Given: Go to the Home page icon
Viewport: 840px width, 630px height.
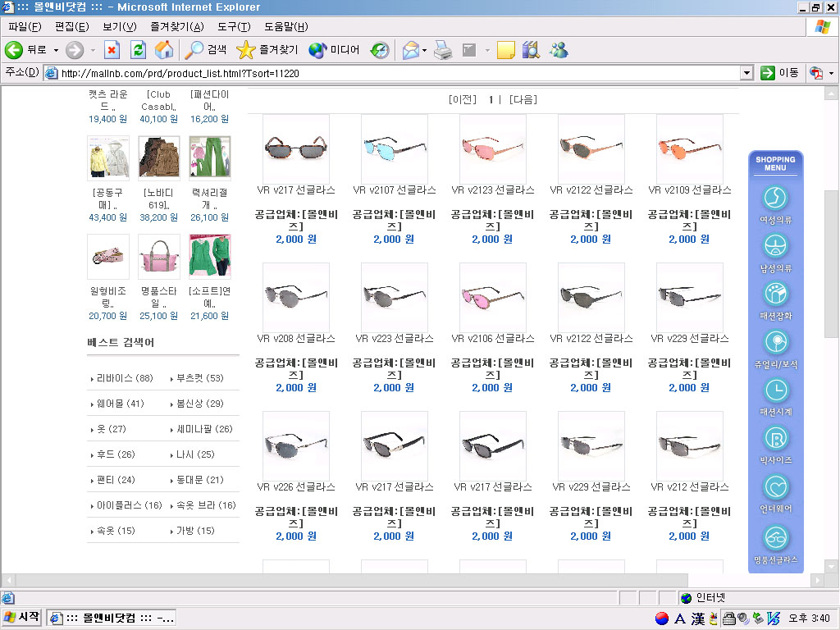Looking at the screenshot, I should (164, 50).
